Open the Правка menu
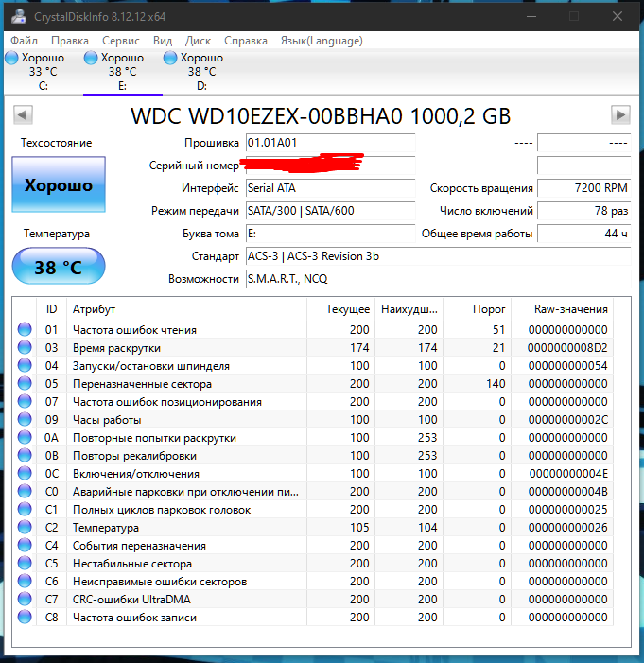Image resolution: width=644 pixels, height=663 pixels. pyautogui.click(x=70, y=41)
